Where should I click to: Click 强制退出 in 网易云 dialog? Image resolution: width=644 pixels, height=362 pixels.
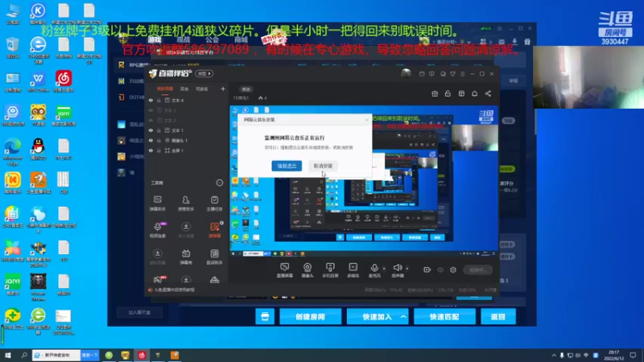tap(287, 166)
